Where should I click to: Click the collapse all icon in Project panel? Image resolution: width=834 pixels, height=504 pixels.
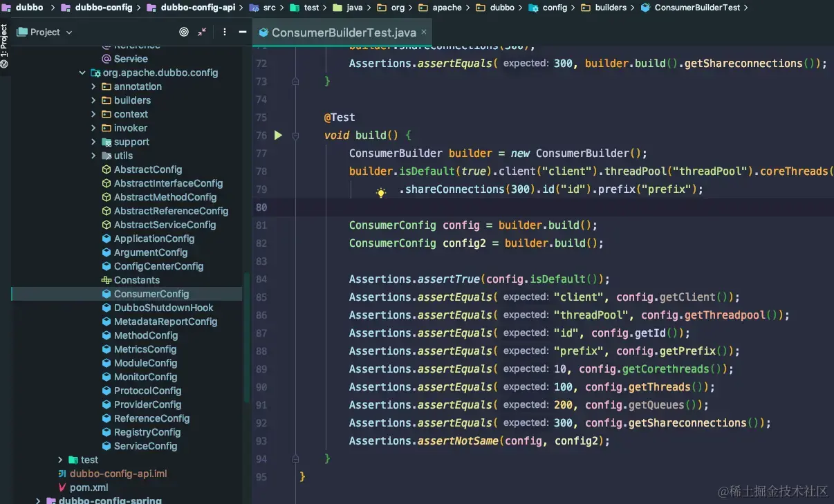(x=202, y=32)
